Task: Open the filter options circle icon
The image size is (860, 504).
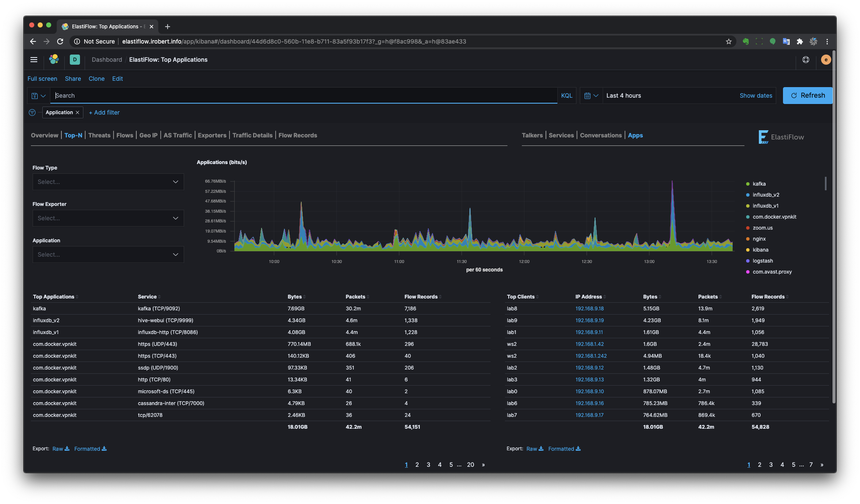Action: coord(32,112)
